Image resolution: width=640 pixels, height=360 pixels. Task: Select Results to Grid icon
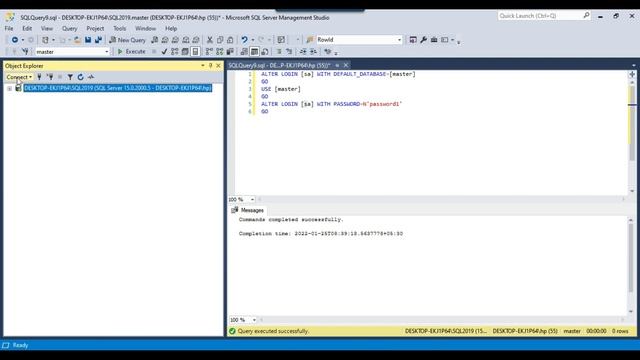[x=254, y=51]
